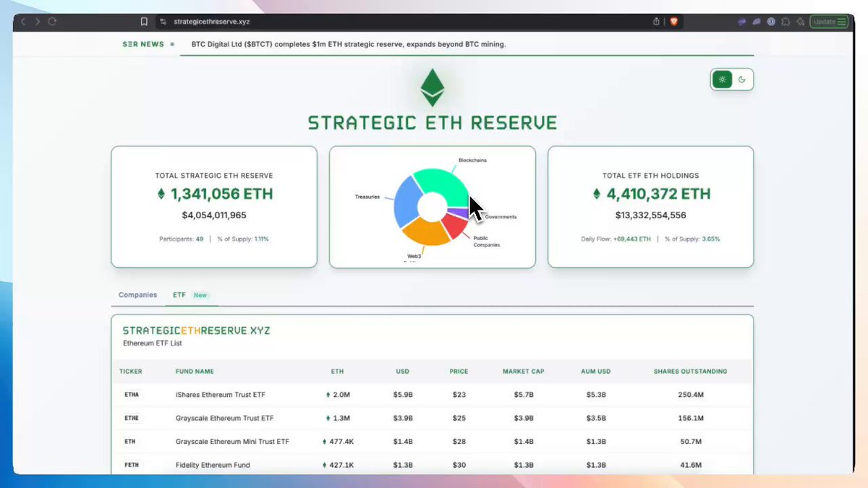
Task: Sort by FUND NAME column header
Action: 195,372
